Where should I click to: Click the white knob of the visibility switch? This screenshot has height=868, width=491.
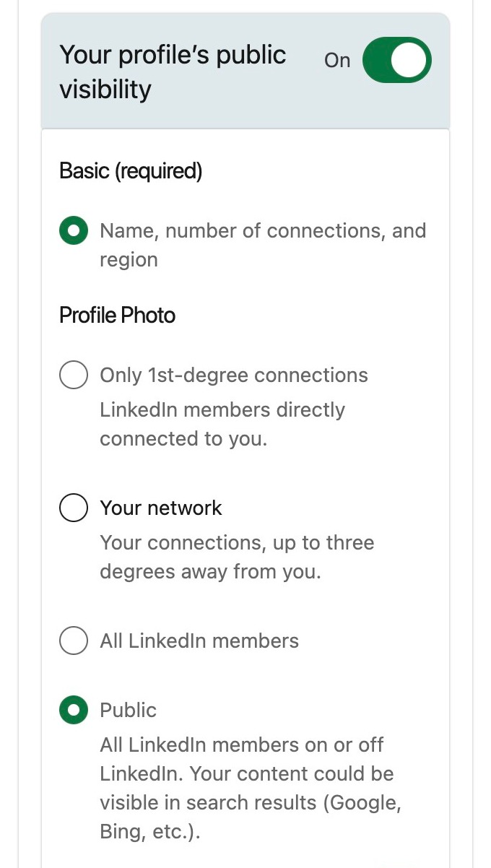pos(412,60)
